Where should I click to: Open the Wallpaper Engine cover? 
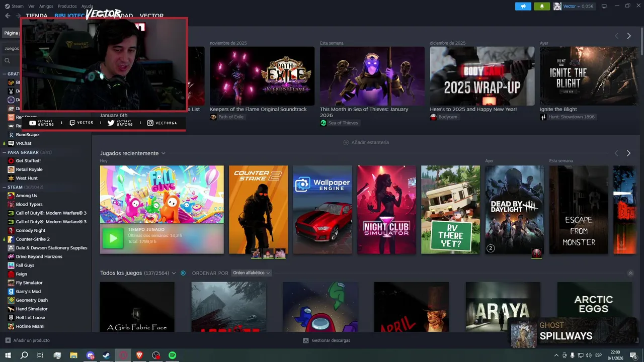pyautogui.click(x=323, y=210)
